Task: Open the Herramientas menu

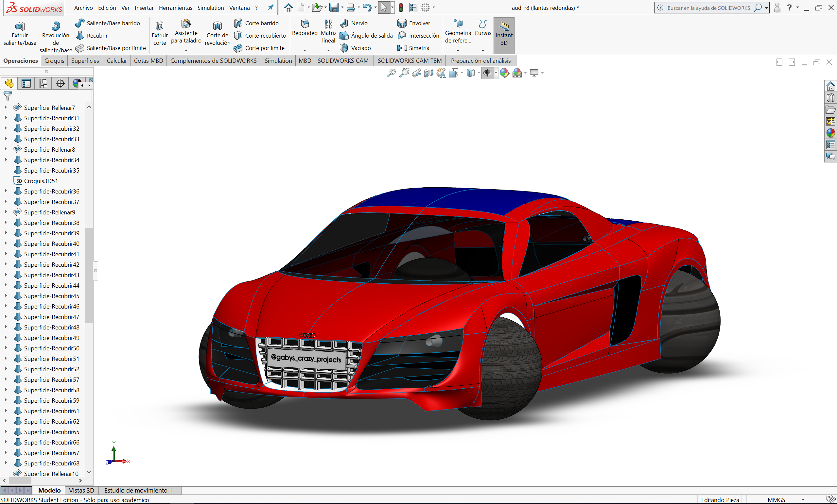Action: [175, 8]
